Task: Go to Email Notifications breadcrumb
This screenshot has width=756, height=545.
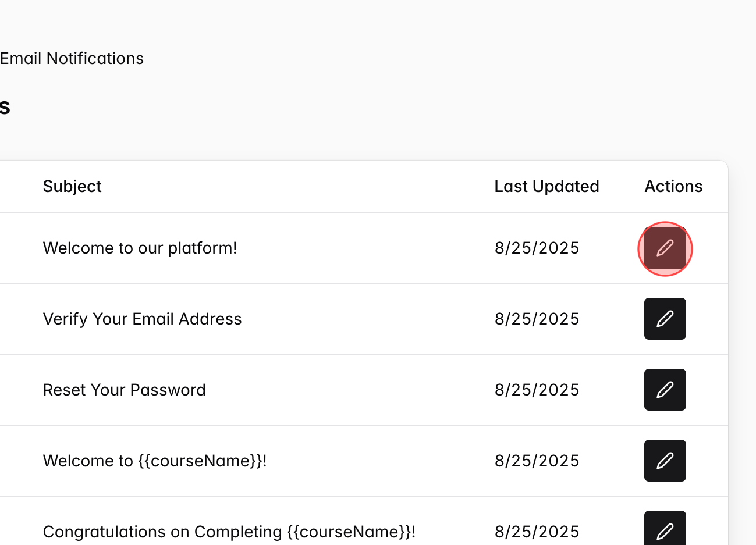Action: coord(72,59)
